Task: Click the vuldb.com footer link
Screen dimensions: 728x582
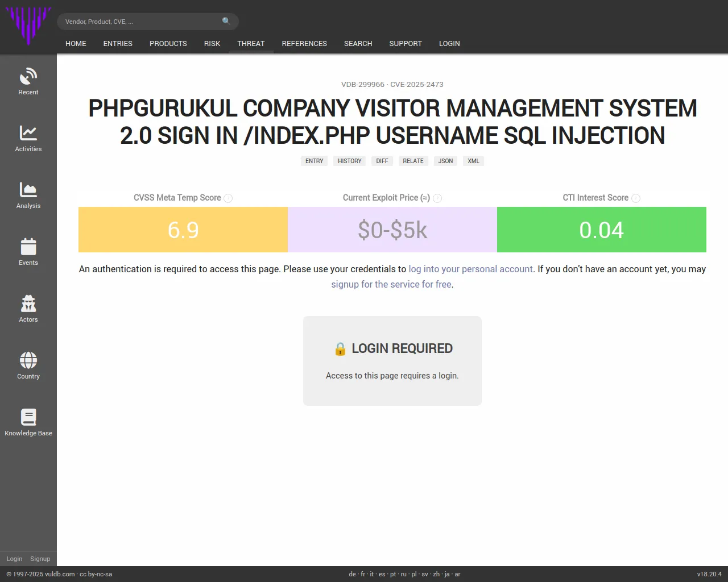Action: (x=60, y=574)
